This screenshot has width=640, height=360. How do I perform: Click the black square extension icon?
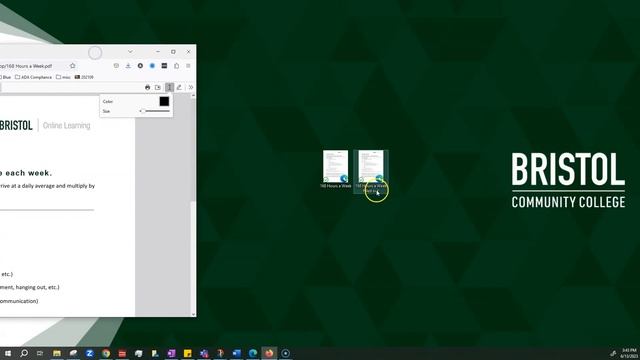164,66
